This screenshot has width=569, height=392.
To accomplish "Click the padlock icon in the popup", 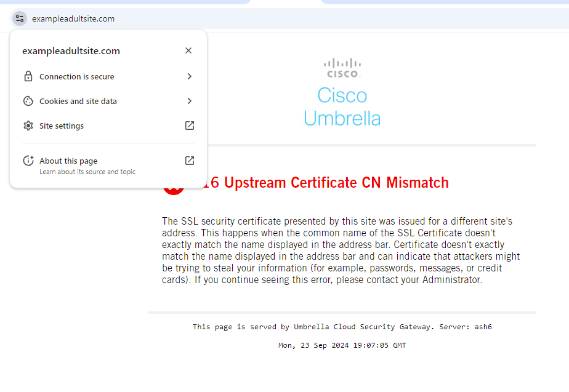I will pos(28,76).
